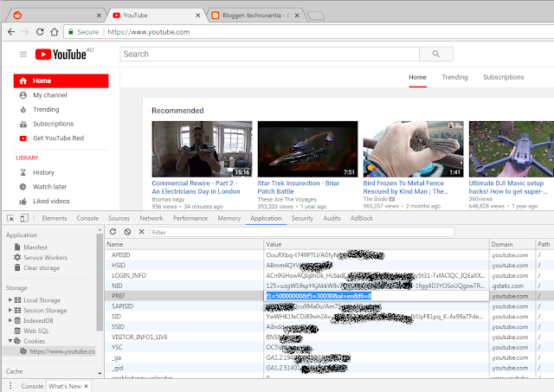The height and width of the screenshot is (392, 554).
Task: Go to the browser home page icon
Action: 54,32
